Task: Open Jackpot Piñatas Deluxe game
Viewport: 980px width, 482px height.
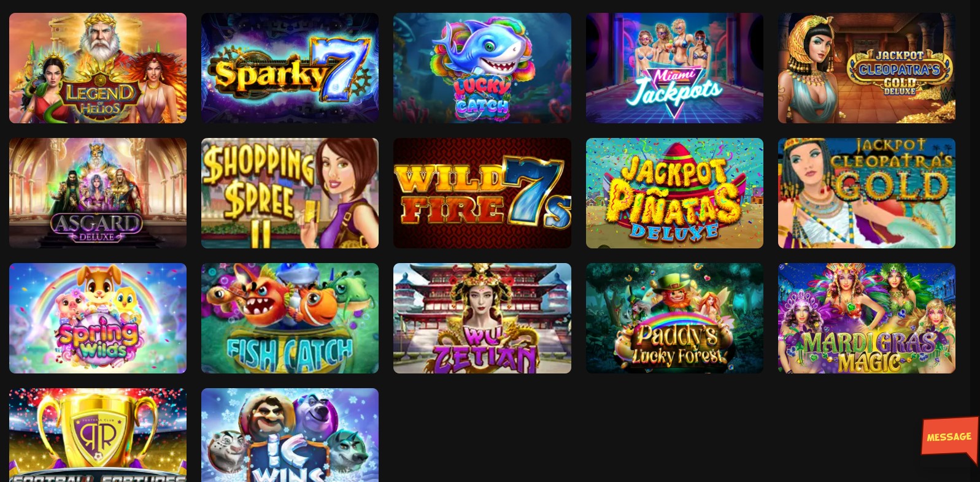Action: coord(674,193)
